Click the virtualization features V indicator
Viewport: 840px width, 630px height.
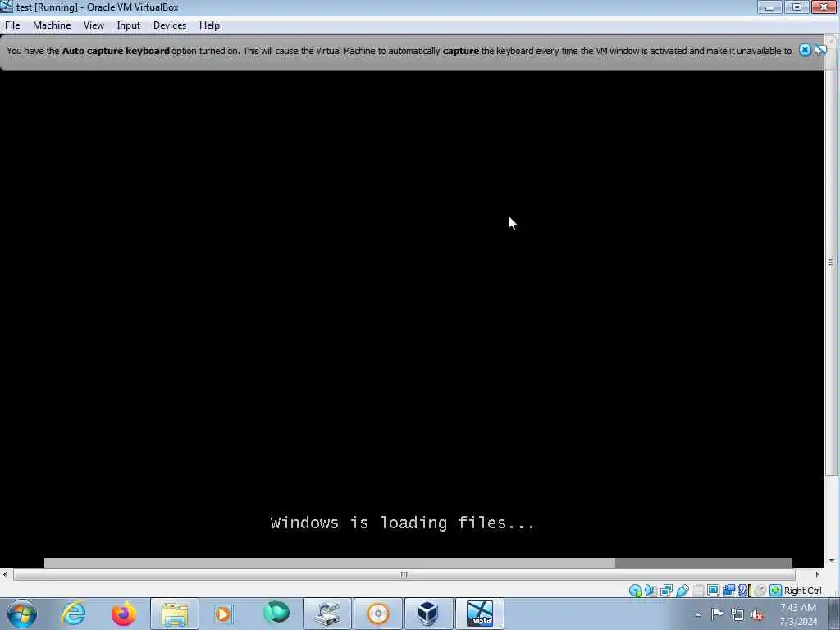(743, 591)
